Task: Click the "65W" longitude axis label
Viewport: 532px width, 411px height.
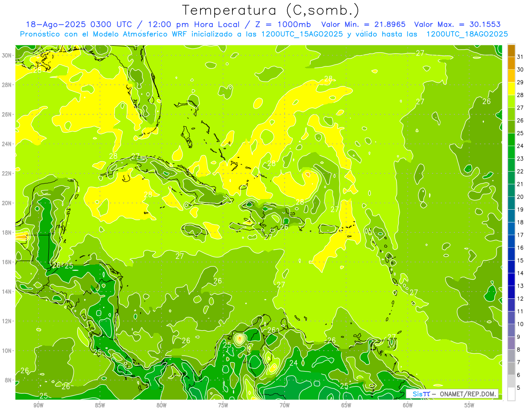Action: coord(346,405)
